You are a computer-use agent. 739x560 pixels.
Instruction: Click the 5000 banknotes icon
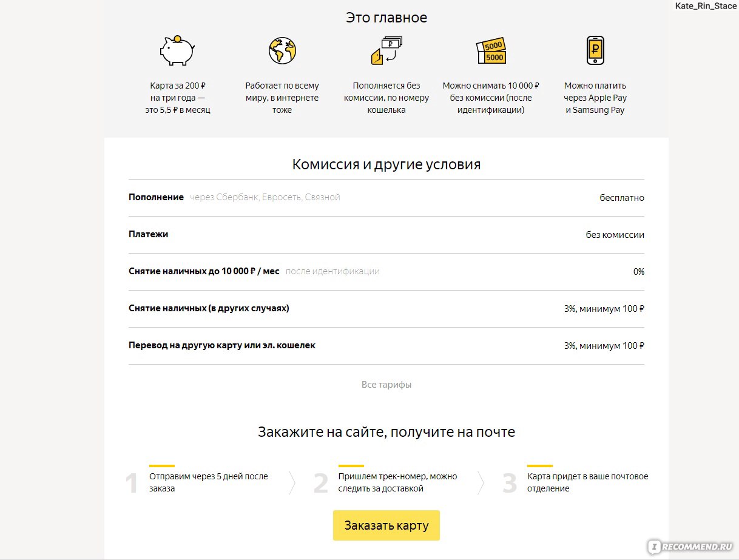(x=491, y=51)
